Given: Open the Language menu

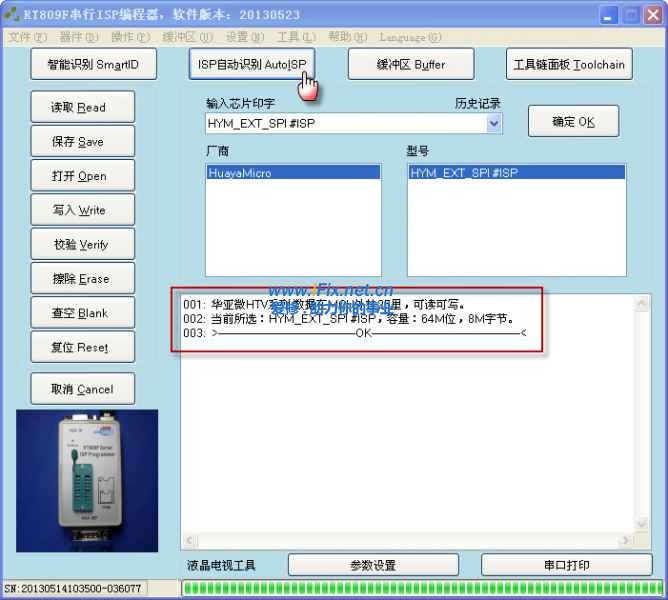Looking at the screenshot, I should (410, 38).
